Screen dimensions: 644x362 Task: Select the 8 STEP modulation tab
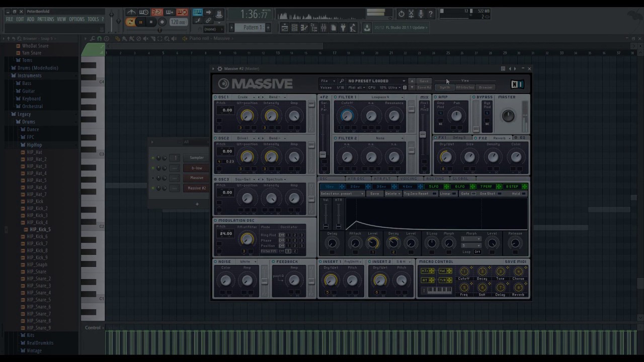point(515,187)
